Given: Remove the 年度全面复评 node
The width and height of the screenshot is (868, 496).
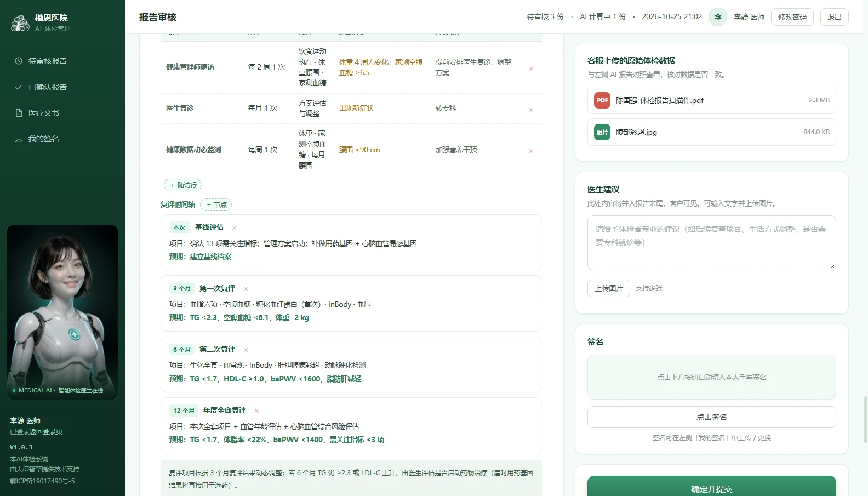Looking at the screenshot, I should click(x=256, y=411).
